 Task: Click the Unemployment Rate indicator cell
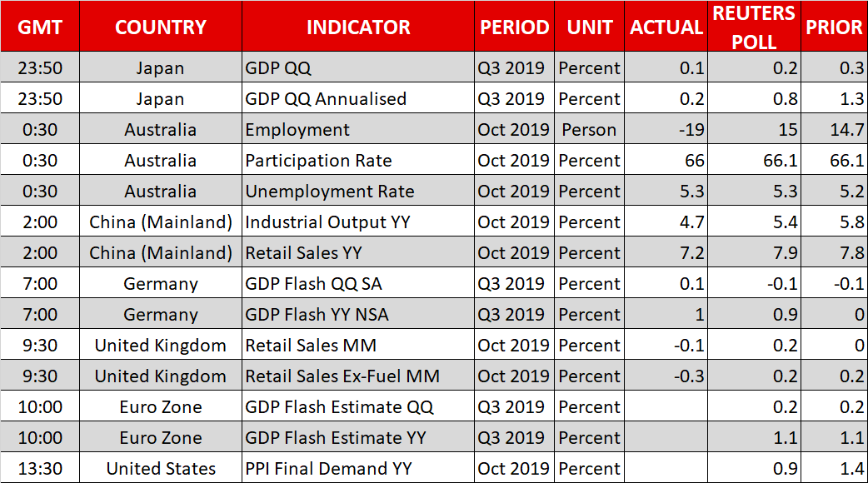tap(329, 192)
